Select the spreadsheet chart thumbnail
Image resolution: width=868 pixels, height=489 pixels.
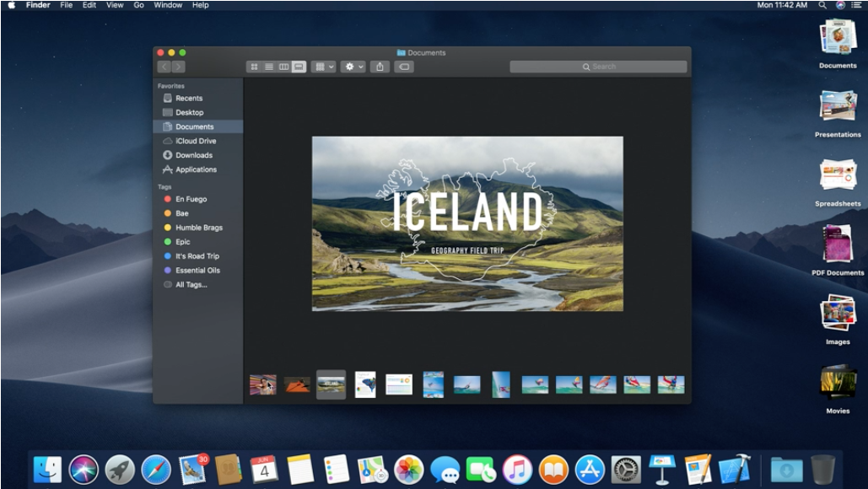(399, 384)
